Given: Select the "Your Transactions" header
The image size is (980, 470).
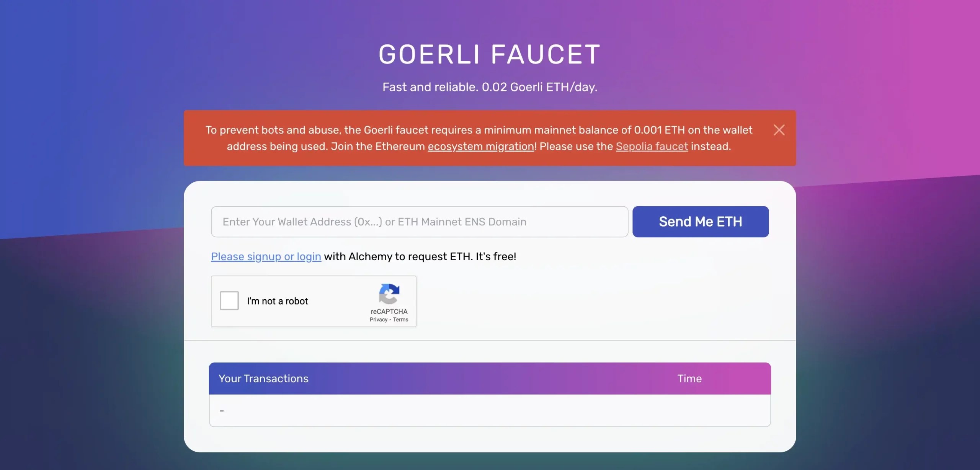Looking at the screenshot, I should click(x=263, y=378).
